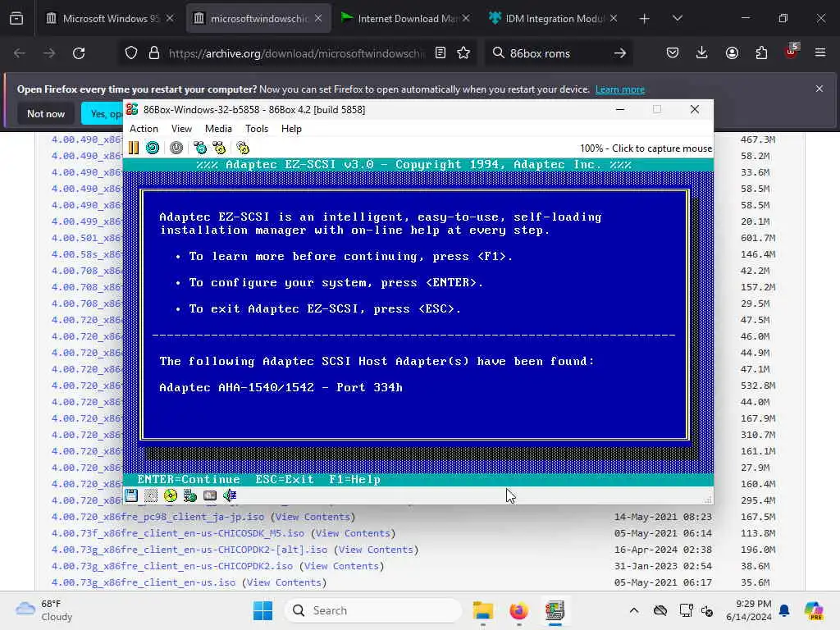
Task: Open 4.00.73g_x86fre_client_en-us.iso link
Action: tap(143, 582)
